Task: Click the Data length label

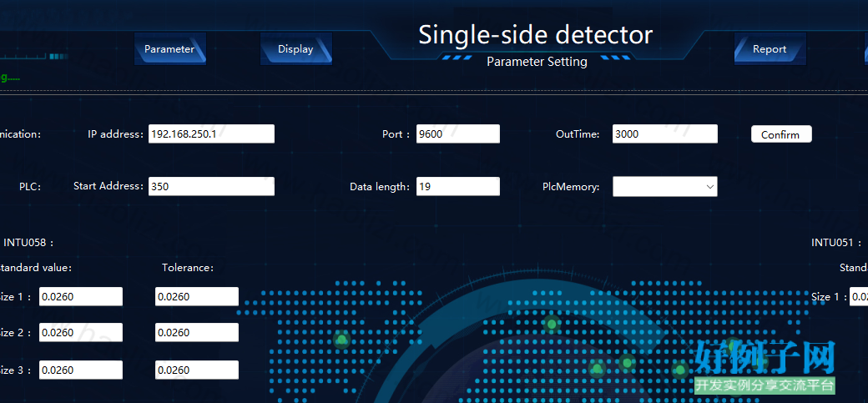Action: pyautogui.click(x=380, y=187)
